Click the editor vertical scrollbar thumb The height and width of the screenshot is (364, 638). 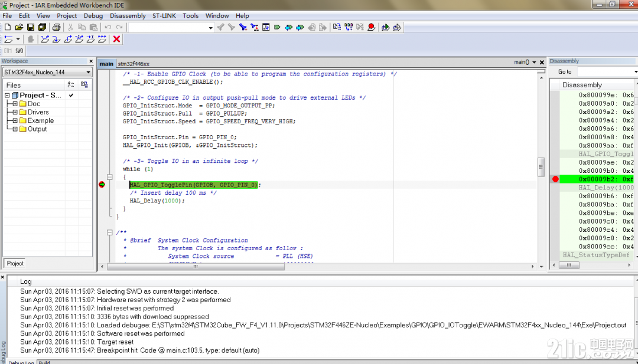click(541, 167)
